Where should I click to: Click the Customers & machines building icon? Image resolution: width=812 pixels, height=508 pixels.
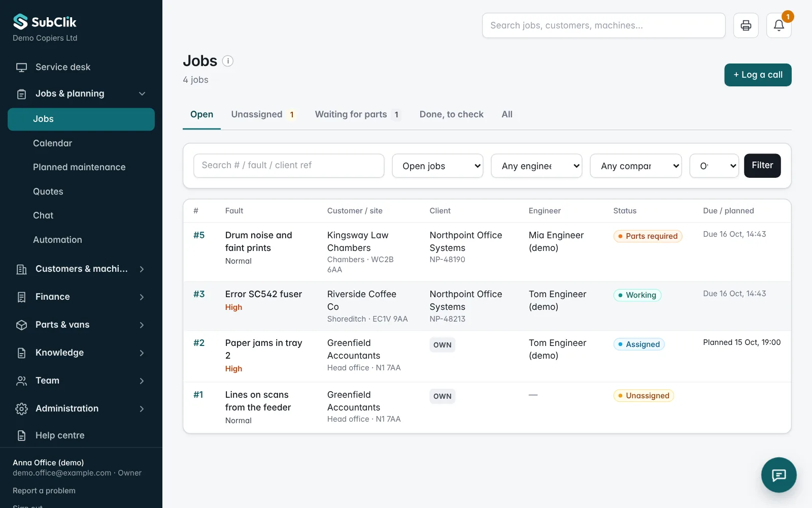pos(21,269)
